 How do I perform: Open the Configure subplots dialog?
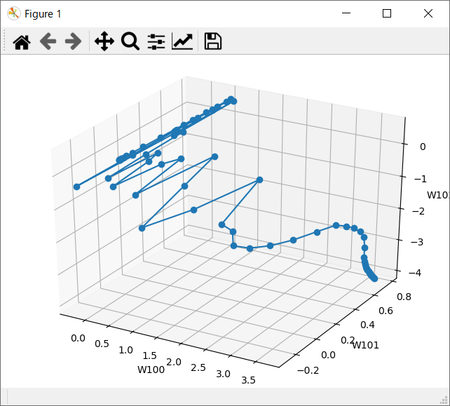[x=156, y=42]
